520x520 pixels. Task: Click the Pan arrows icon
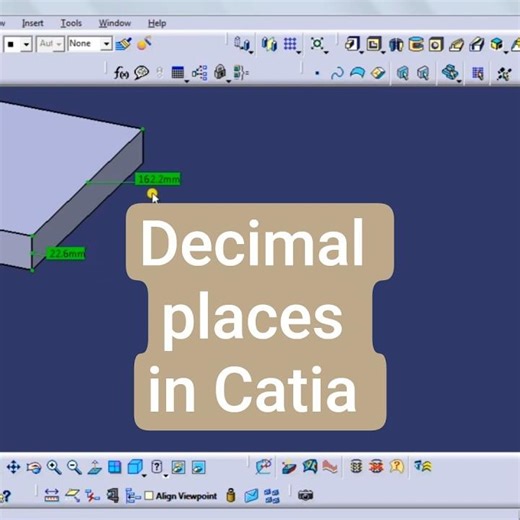13,467
